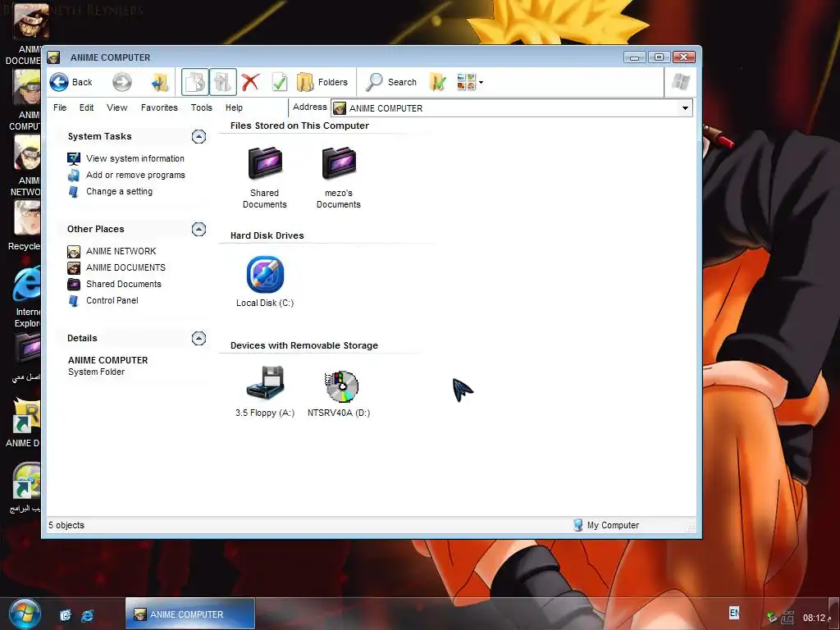The height and width of the screenshot is (630, 840).
Task: Click the grey Forward arrow button
Action: coord(122,82)
